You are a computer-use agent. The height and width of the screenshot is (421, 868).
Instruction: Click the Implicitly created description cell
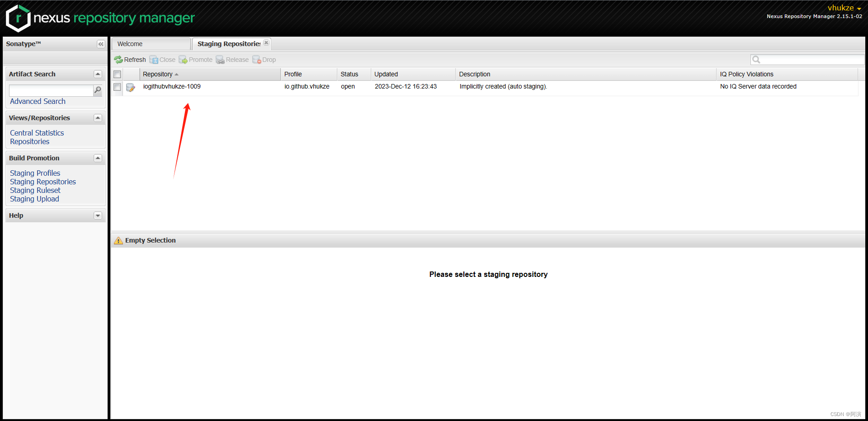[503, 86]
